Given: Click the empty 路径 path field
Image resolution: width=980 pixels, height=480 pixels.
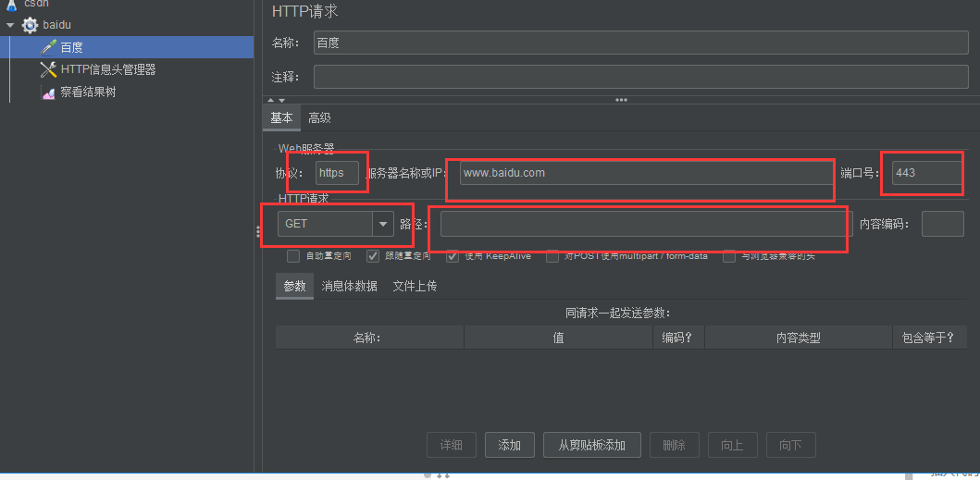Looking at the screenshot, I should [647, 224].
